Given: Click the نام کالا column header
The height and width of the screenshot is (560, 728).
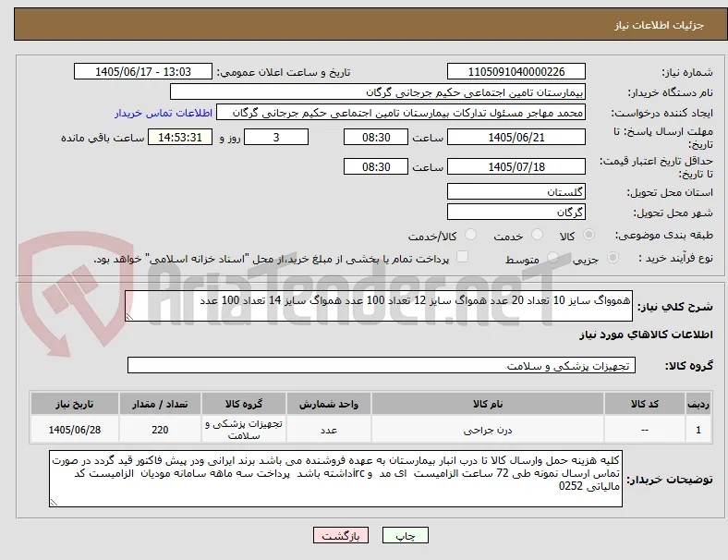Looking at the screenshot, I should (x=488, y=404).
